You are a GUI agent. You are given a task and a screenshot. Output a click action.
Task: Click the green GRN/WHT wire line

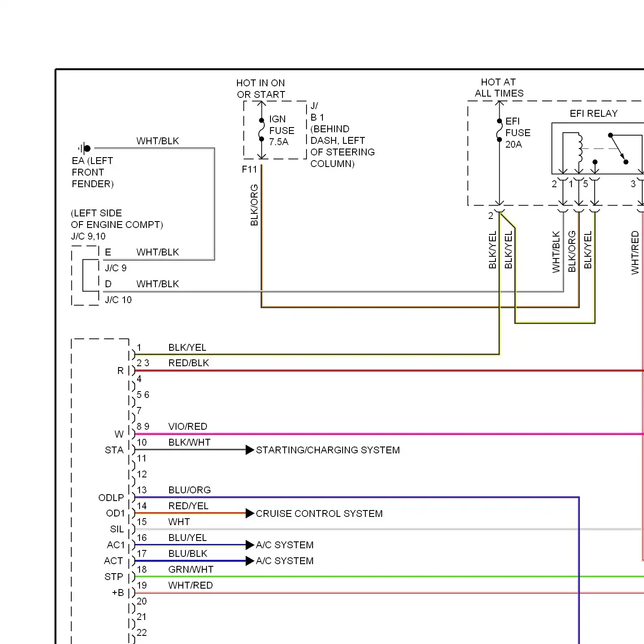(389, 577)
